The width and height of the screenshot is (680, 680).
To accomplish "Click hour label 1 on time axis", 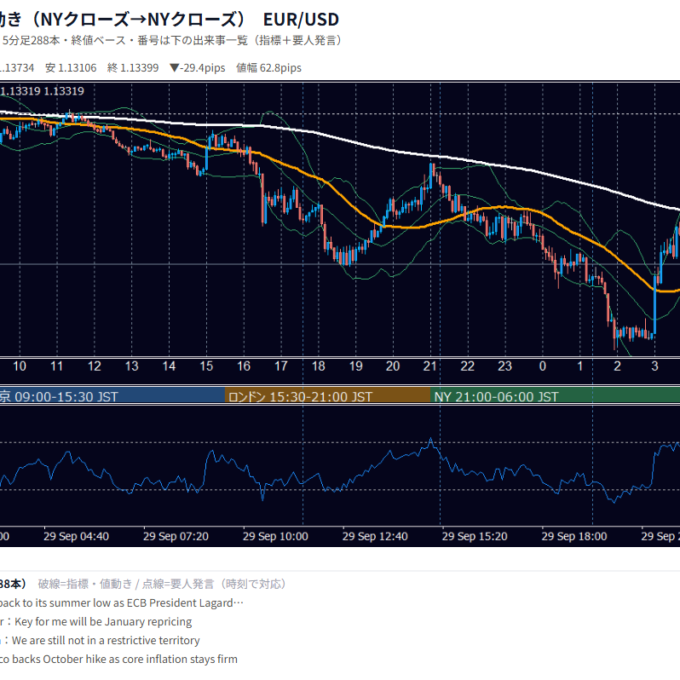I will (580, 366).
